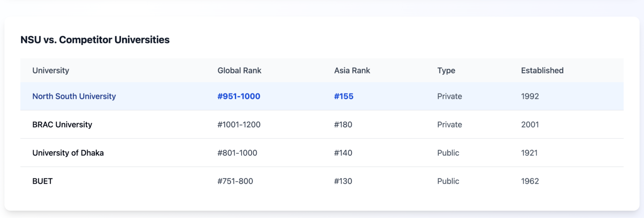644x218 pixels.
Task: Select the BRAC University row name
Action: [62, 124]
